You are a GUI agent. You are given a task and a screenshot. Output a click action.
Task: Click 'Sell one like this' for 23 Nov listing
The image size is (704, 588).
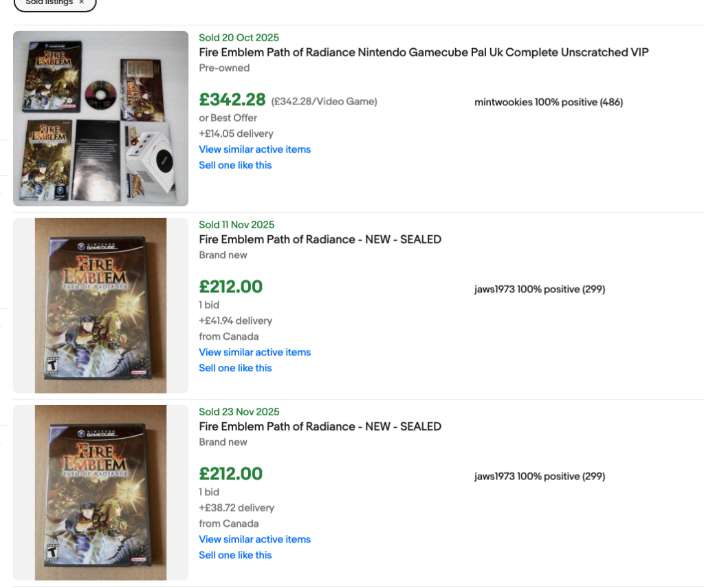[x=235, y=555]
